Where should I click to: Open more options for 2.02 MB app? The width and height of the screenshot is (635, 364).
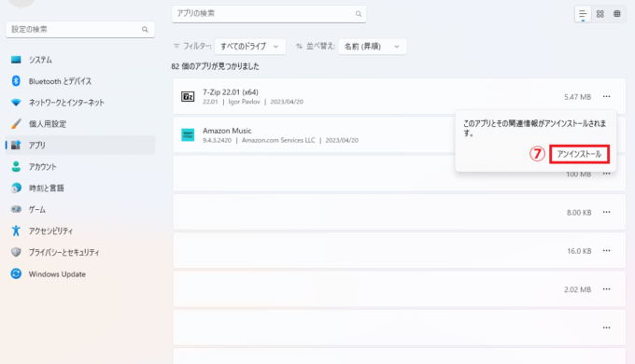pyautogui.click(x=606, y=289)
